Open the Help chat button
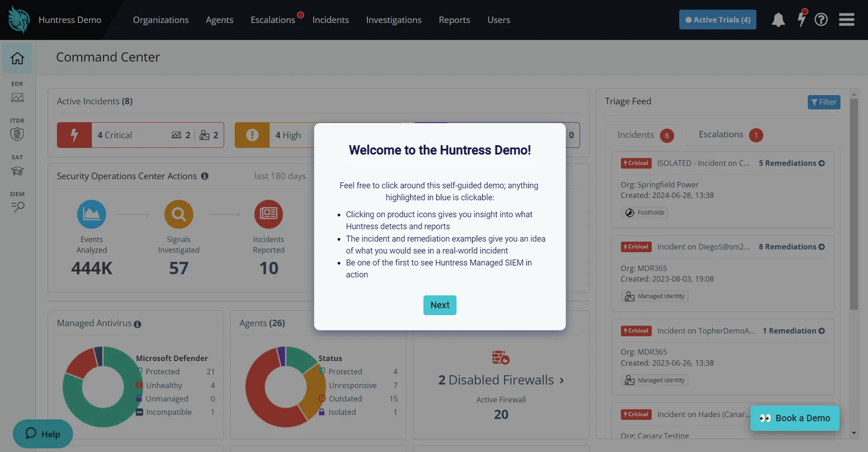The image size is (868, 452). click(x=43, y=434)
